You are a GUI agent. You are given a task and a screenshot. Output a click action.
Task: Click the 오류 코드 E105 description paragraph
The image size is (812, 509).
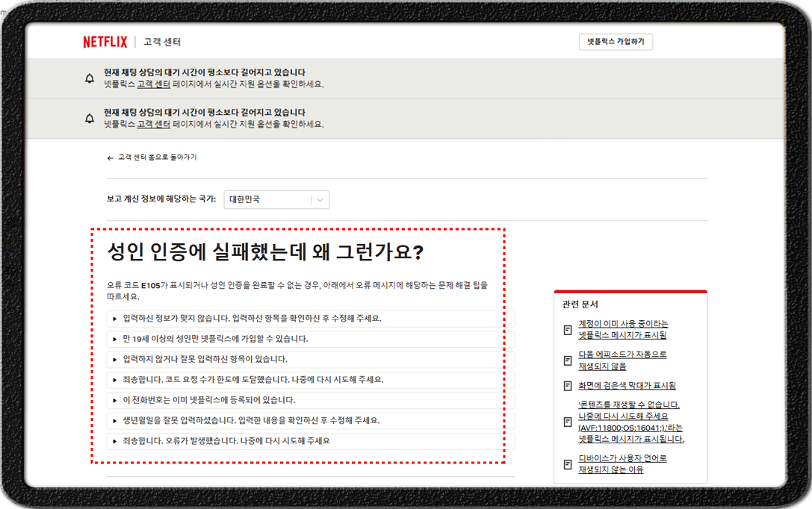point(297,291)
